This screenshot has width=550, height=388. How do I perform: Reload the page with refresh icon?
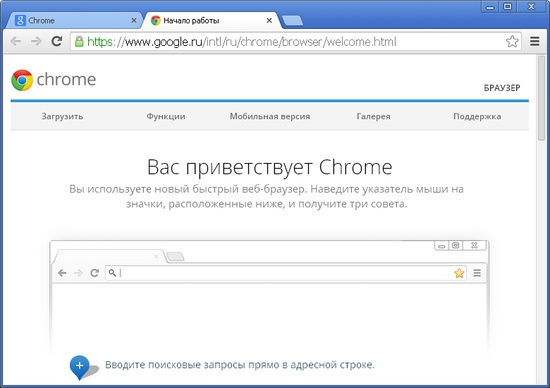click(57, 41)
